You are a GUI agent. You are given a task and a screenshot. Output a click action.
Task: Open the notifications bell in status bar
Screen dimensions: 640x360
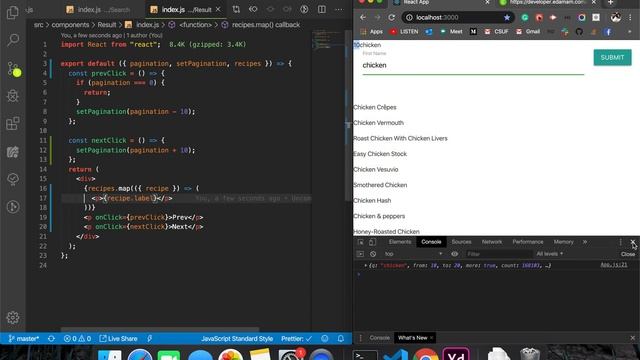pyautogui.click(x=340, y=338)
